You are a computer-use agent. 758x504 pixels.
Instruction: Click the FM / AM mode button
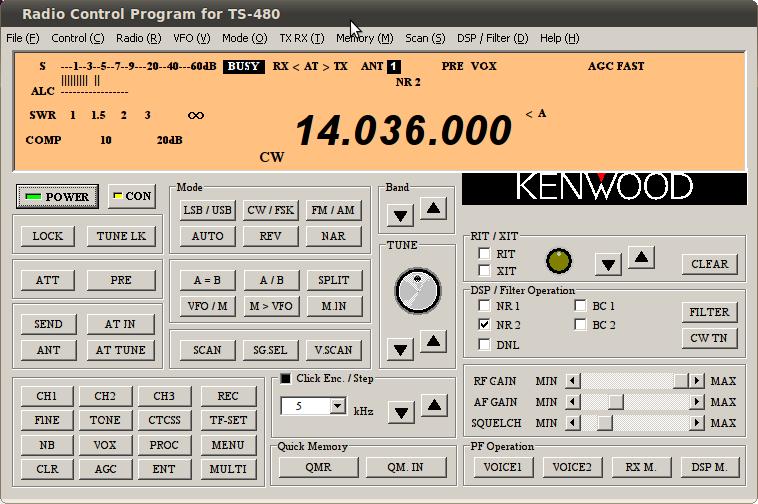(x=333, y=210)
